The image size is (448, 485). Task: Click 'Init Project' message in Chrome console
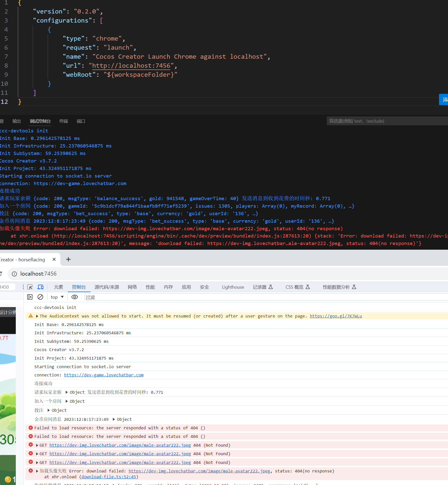(x=74, y=358)
